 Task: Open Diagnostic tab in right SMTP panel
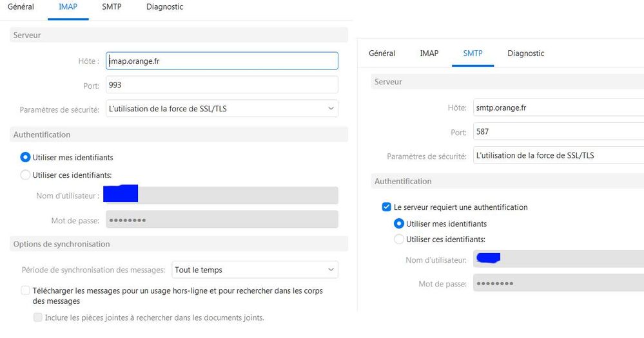pyautogui.click(x=525, y=53)
